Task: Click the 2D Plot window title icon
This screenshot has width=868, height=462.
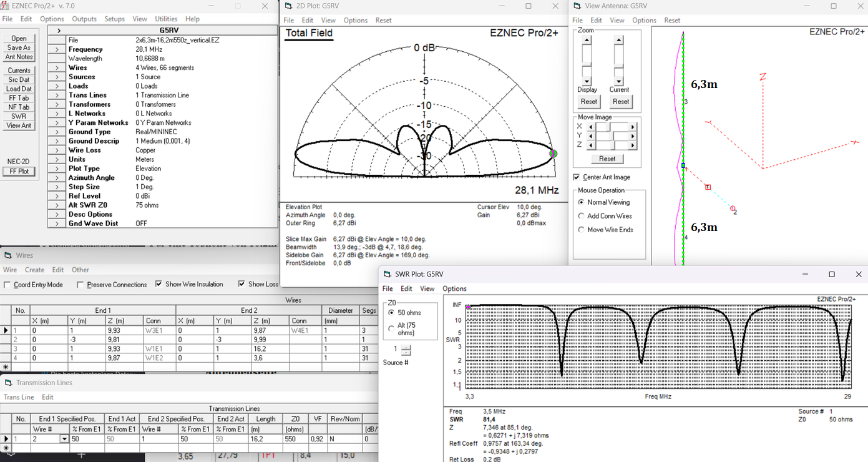Action: (288, 6)
